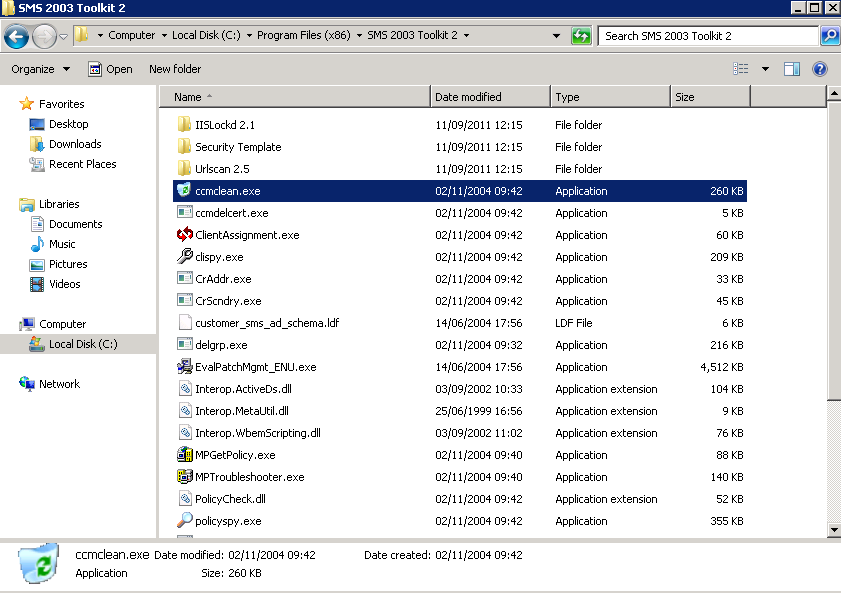Click the ClientAssignment.exe red arrows icon
The image size is (841, 593).
coord(185,234)
